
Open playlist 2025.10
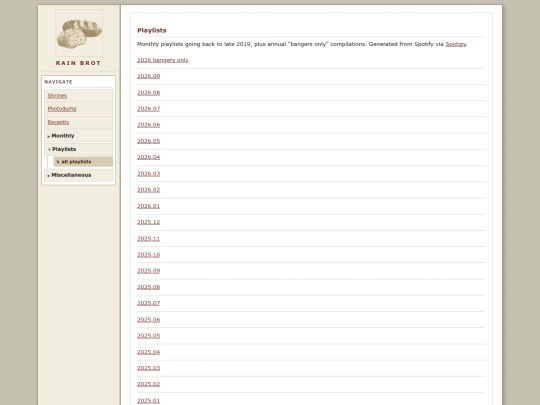[148, 255]
